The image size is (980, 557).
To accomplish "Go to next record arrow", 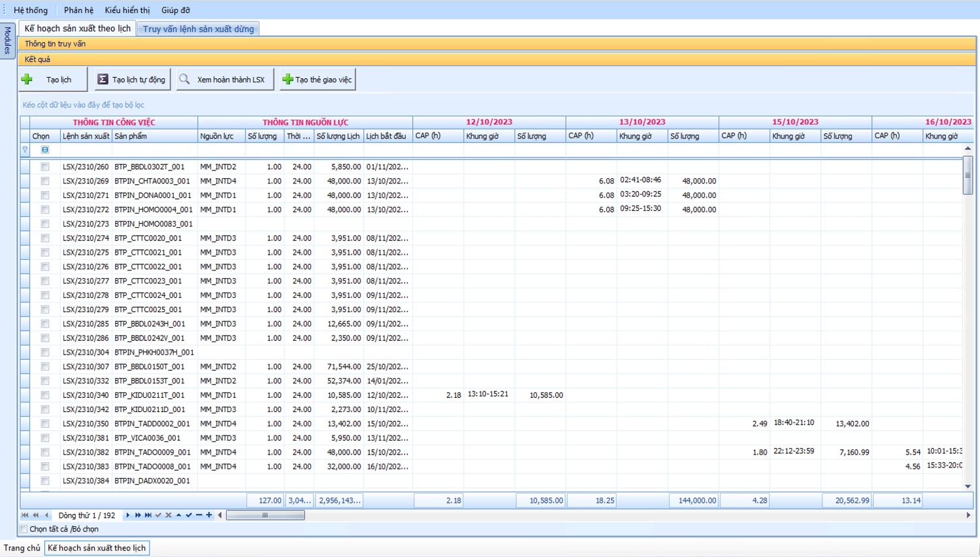I will (x=128, y=515).
